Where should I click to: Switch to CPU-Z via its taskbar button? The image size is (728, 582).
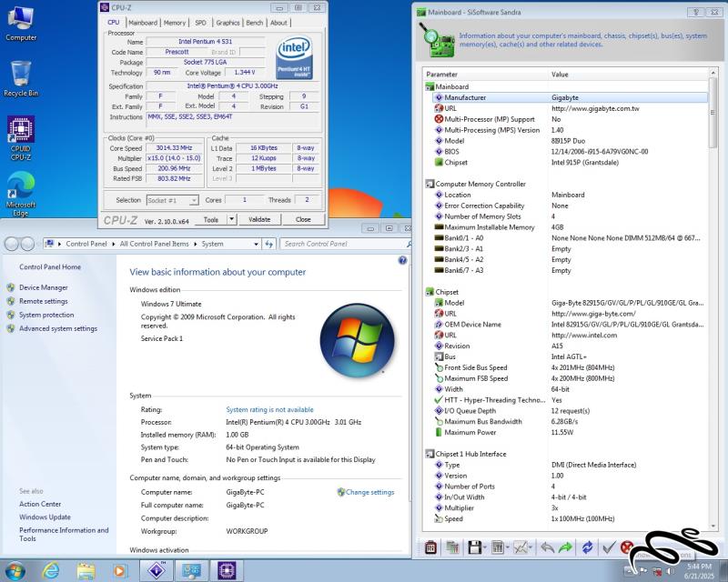pyautogui.click(x=227, y=570)
